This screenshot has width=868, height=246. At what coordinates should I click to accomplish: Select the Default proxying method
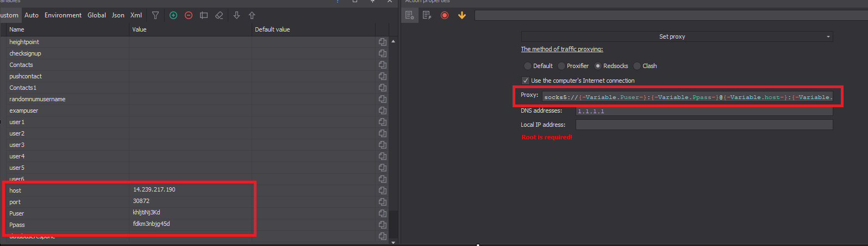click(538, 66)
